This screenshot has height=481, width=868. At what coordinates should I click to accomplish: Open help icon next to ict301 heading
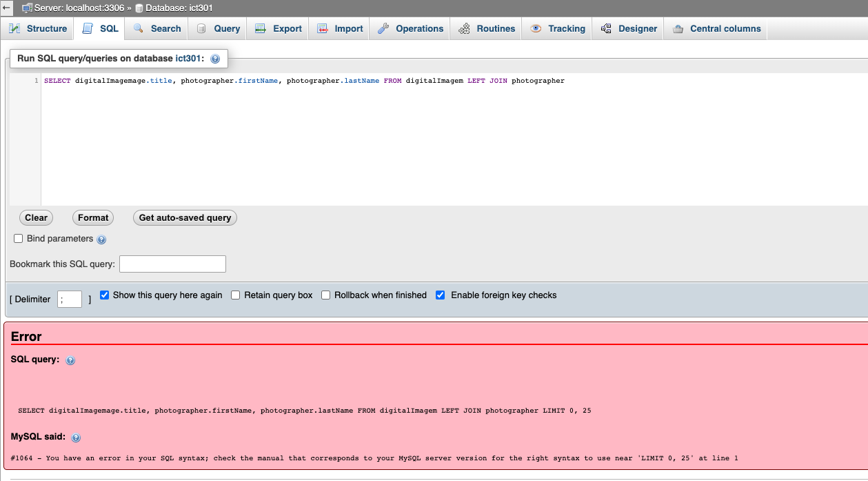click(215, 59)
